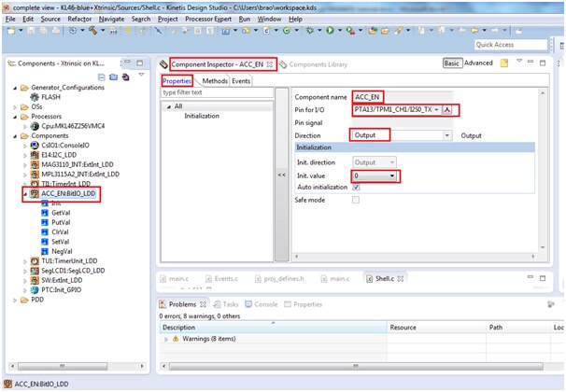Open the Component Inspector view menu arrow

pos(519,62)
